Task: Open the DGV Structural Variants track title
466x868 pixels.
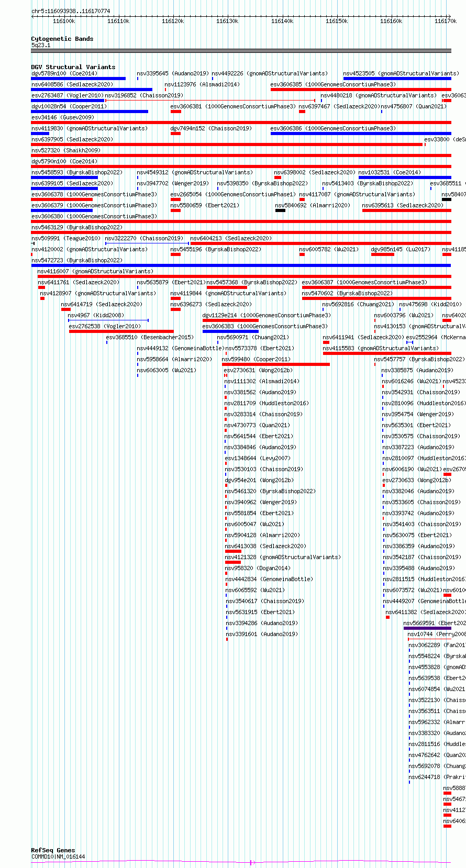Action: [x=73, y=67]
